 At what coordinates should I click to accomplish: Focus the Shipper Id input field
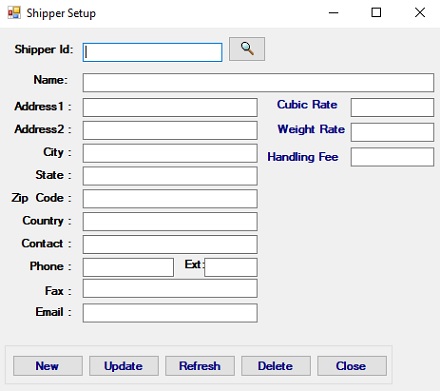coord(152,52)
